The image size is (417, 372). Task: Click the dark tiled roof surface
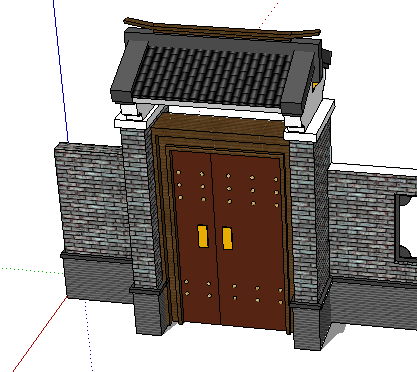(x=213, y=75)
